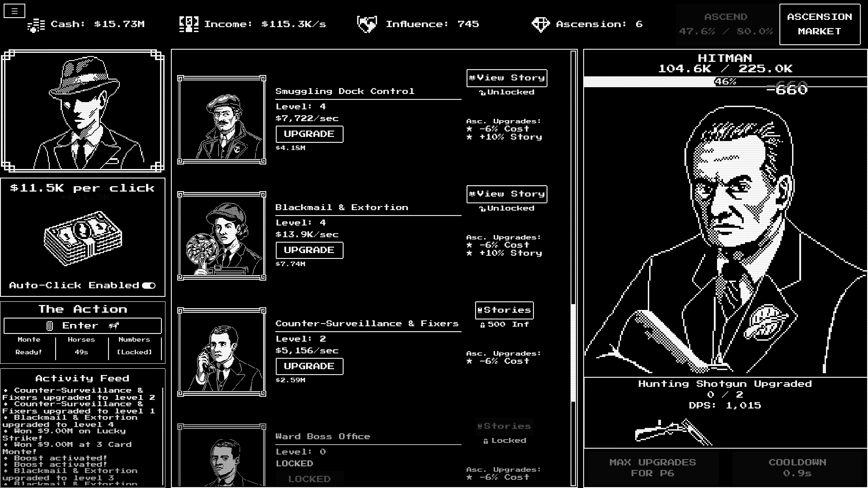
Task: View Story for Smuggling Dock Control
Action: 507,78
